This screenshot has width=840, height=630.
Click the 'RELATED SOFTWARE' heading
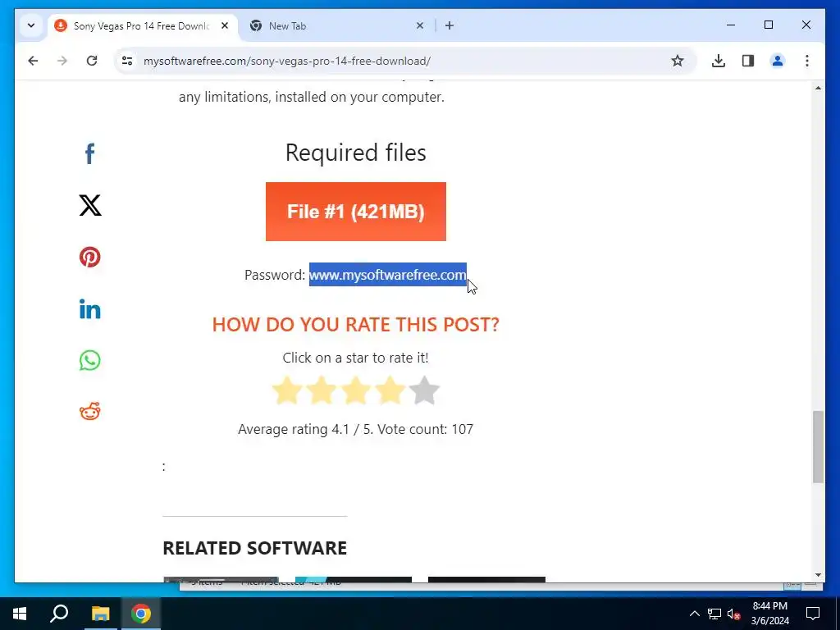(255, 548)
